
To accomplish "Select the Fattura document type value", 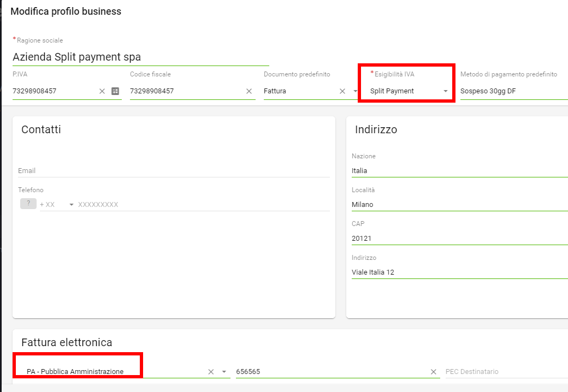I will click(x=275, y=91).
